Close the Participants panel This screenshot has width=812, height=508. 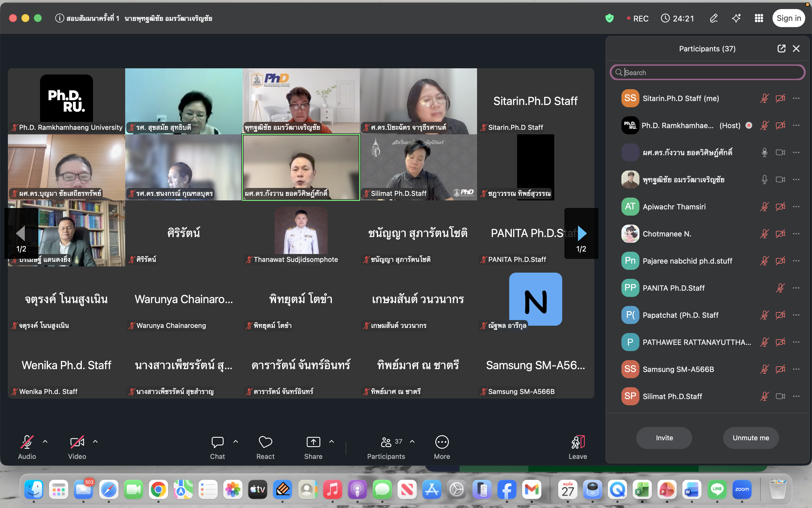[x=796, y=49]
